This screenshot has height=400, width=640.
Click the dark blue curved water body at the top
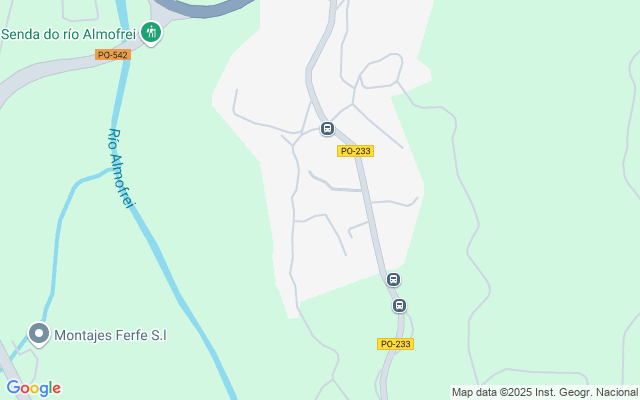(204, 8)
